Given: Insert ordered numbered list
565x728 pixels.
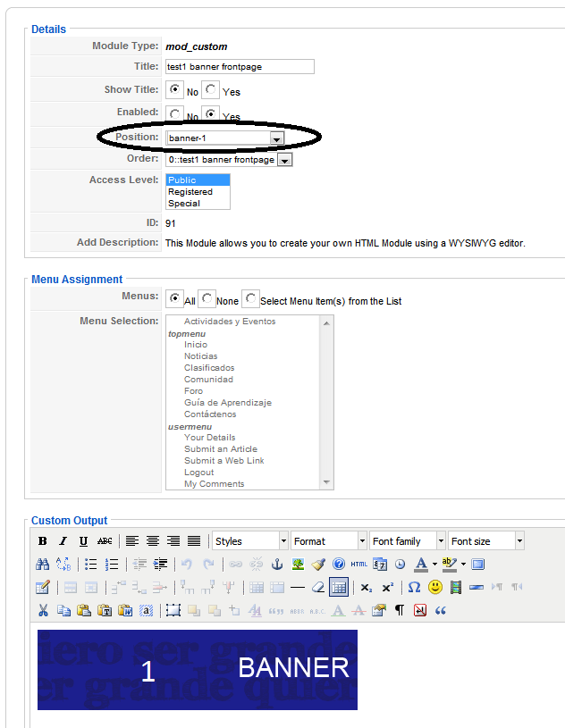Looking at the screenshot, I should click(x=112, y=565).
